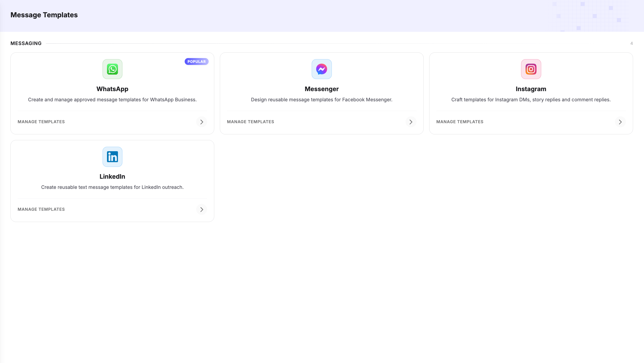Select the Messenger card title
The image size is (644, 363).
tap(322, 89)
